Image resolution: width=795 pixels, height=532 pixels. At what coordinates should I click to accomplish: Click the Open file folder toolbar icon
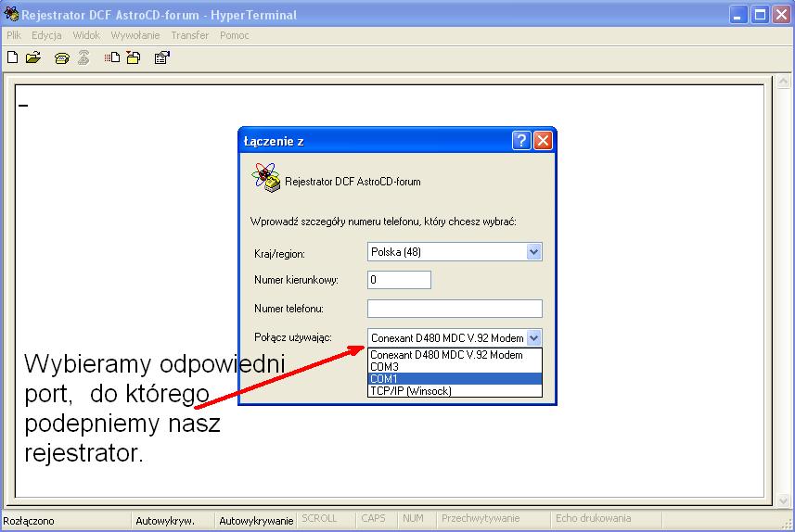click(33, 57)
